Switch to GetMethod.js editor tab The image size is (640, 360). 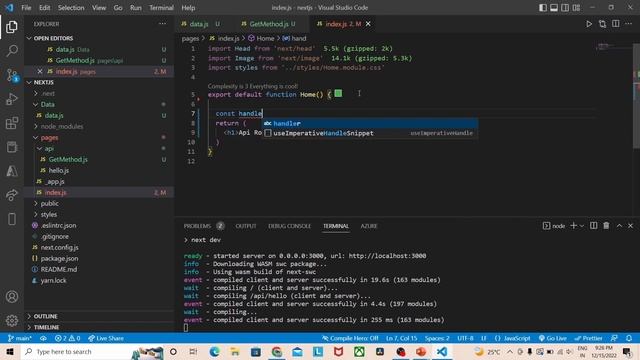pyautogui.click(x=268, y=24)
